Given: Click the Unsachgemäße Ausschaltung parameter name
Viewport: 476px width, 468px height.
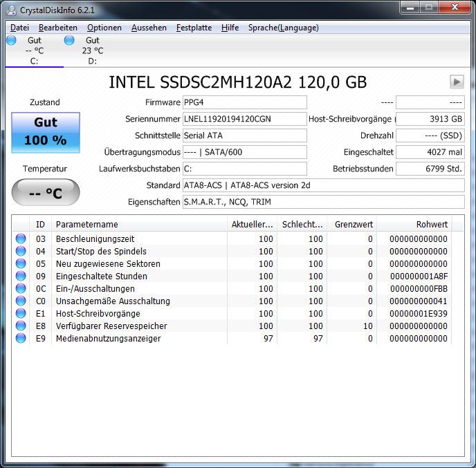Looking at the screenshot, I should tap(113, 301).
